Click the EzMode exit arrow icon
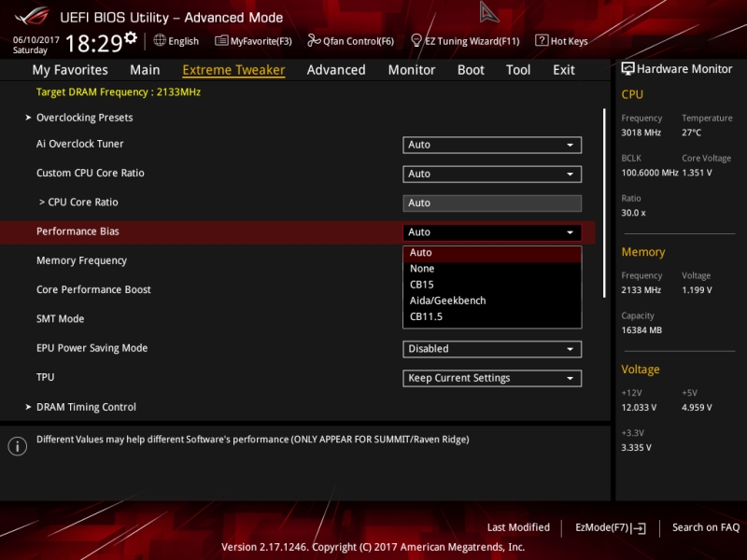 click(x=639, y=527)
